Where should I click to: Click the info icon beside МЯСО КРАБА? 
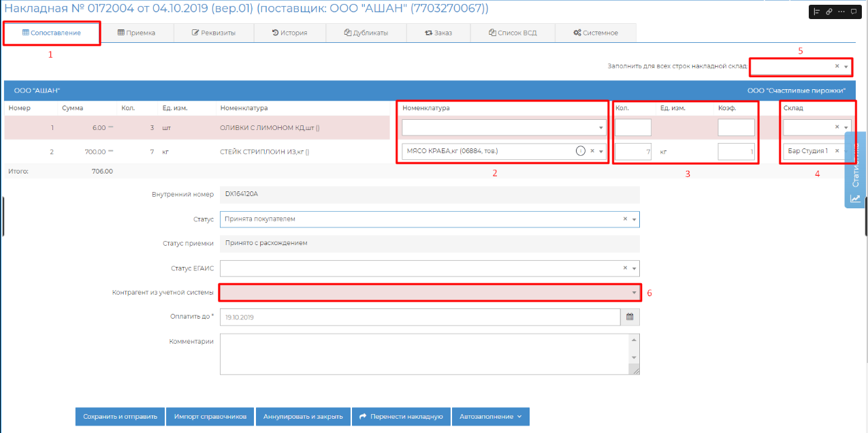point(580,151)
